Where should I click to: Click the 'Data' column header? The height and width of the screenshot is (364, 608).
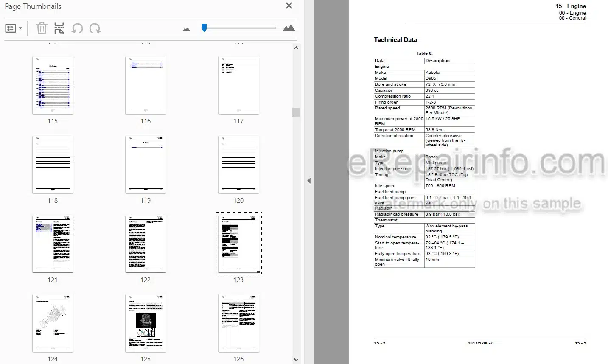pos(380,61)
